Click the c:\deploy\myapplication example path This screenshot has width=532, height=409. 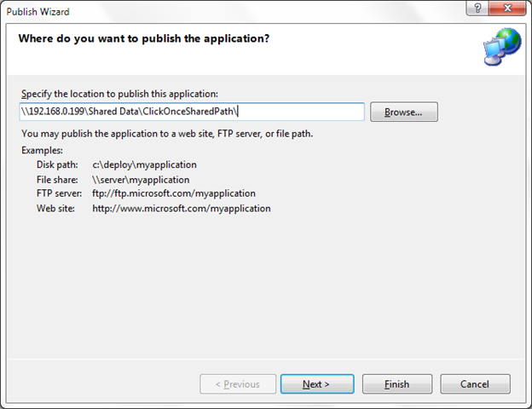tap(144, 164)
